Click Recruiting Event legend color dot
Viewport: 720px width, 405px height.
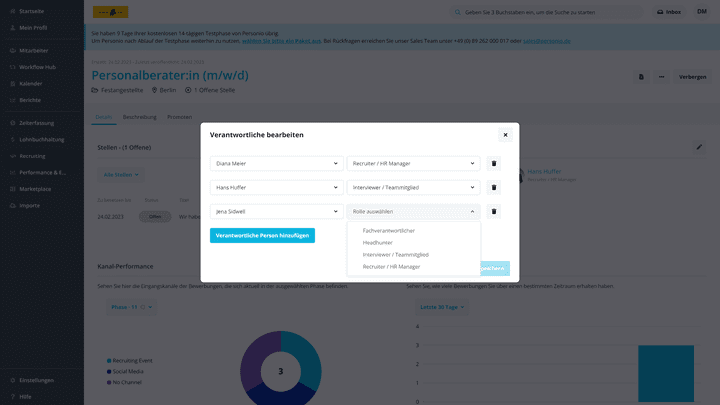coord(109,361)
